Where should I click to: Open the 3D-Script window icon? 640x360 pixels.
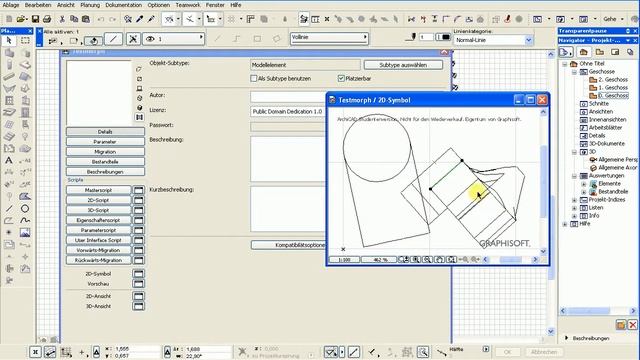(x=139, y=210)
